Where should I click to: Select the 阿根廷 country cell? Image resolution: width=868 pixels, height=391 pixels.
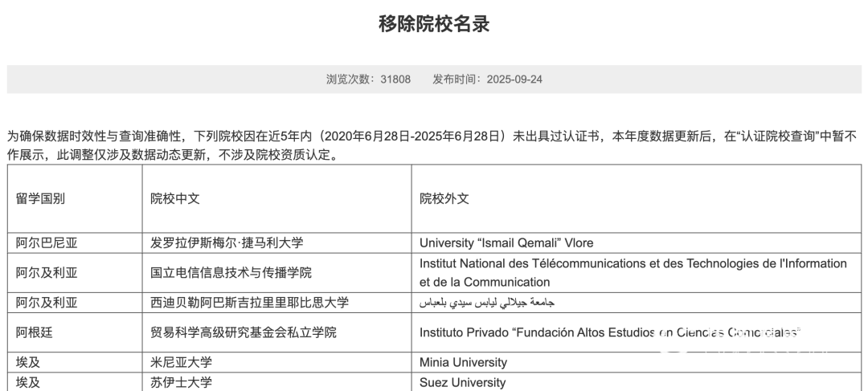pos(34,332)
